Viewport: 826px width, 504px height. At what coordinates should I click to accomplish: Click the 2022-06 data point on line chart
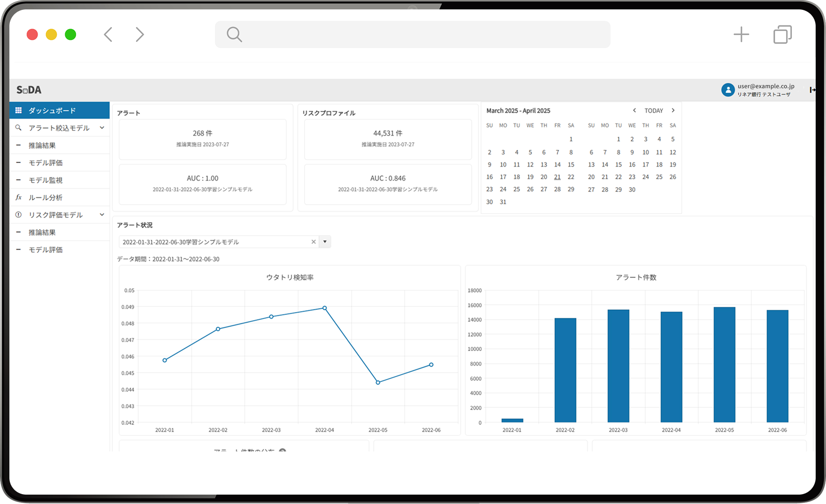click(x=431, y=365)
